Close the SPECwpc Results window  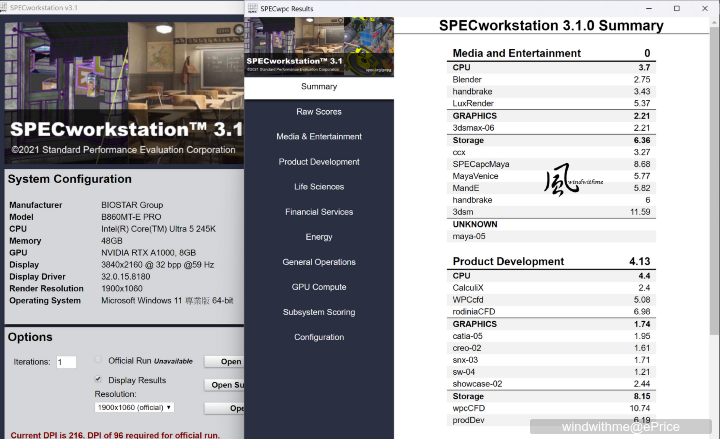[704, 8]
